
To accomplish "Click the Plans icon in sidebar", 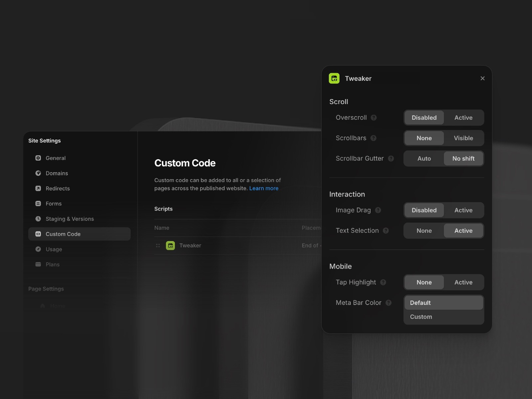I will pyautogui.click(x=38, y=264).
